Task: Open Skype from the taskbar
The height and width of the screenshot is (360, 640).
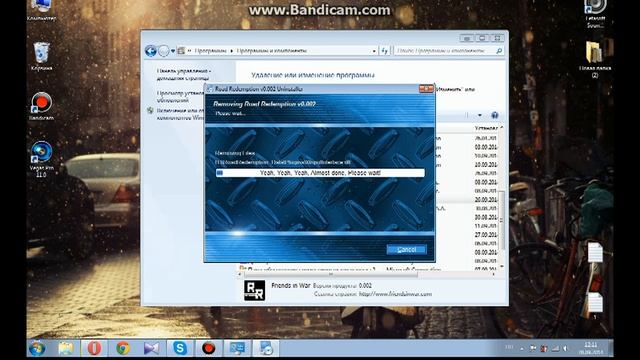Action: pos(180,348)
